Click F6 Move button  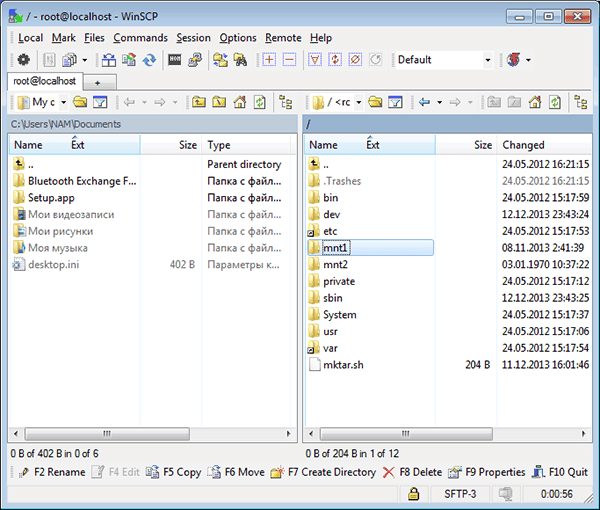click(236, 472)
